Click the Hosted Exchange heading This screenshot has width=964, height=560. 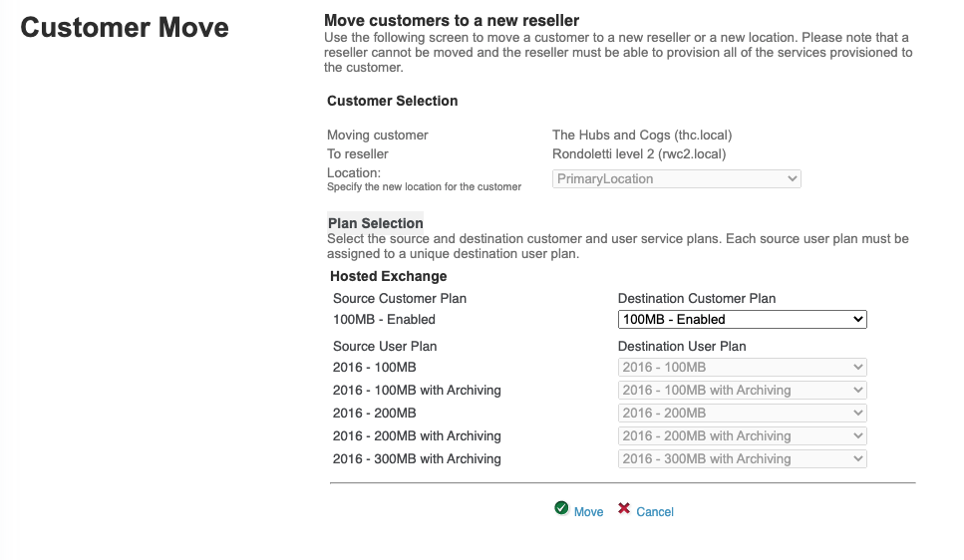pyautogui.click(x=389, y=276)
